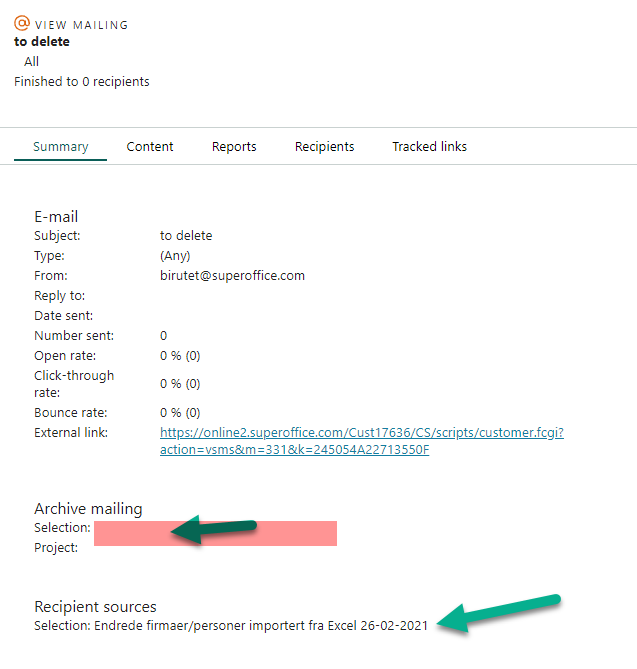Image resolution: width=637 pixels, height=669 pixels.
Task: Click the Open rate value
Action: [180, 355]
